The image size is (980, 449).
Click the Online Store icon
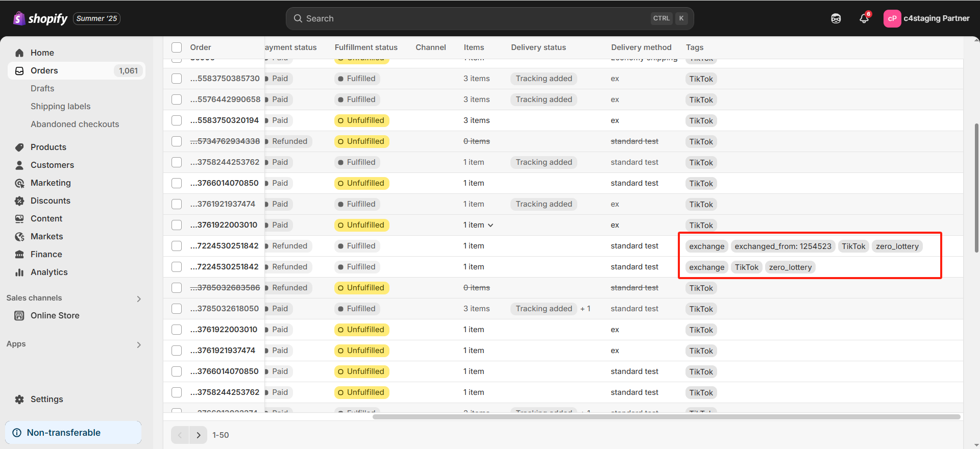click(19, 316)
